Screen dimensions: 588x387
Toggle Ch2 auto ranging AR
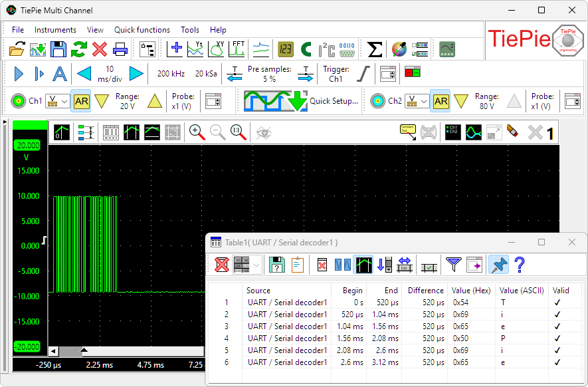441,101
